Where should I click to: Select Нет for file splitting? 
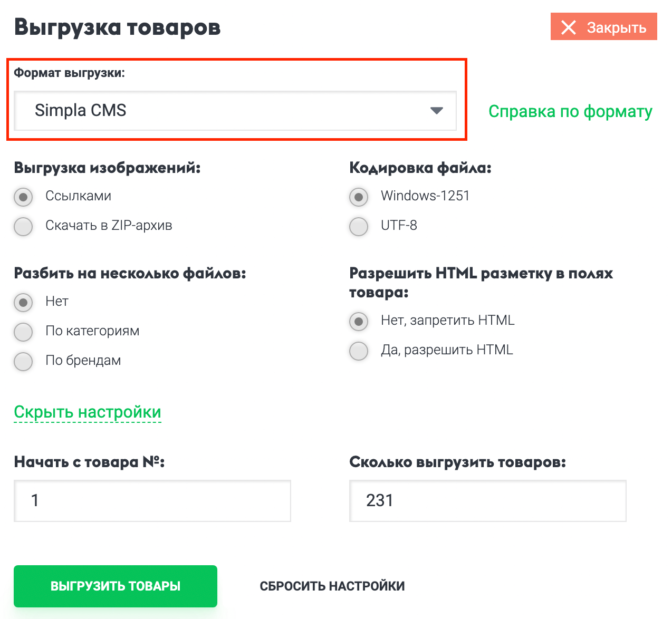(x=23, y=303)
